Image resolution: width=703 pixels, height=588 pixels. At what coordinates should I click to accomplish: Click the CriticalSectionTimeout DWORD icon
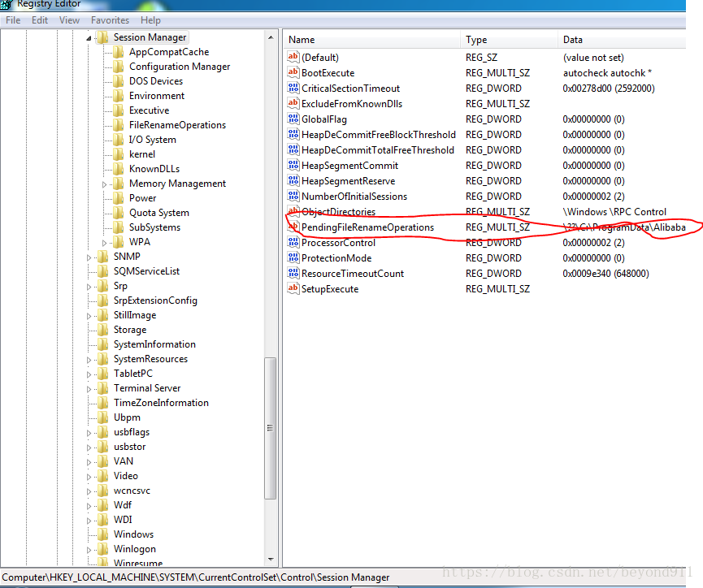[x=293, y=88]
